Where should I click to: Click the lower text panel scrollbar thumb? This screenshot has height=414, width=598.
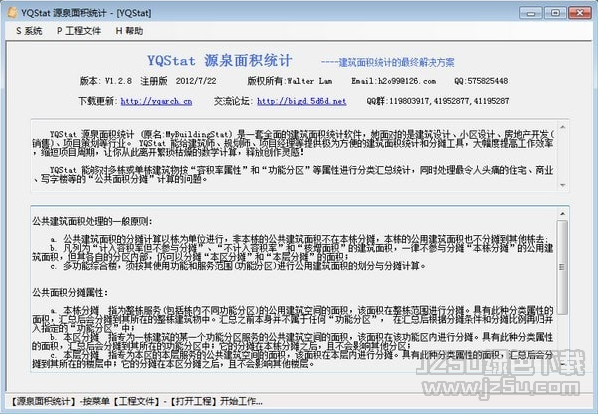click(x=563, y=267)
